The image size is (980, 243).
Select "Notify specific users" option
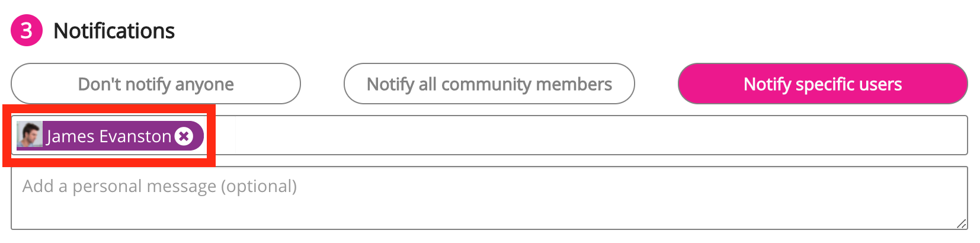pyautogui.click(x=822, y=84)
